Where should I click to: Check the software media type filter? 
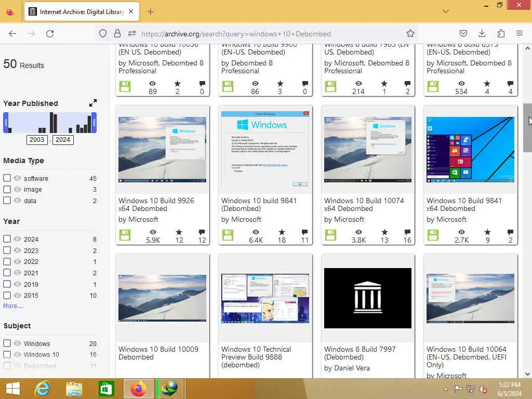7,178
